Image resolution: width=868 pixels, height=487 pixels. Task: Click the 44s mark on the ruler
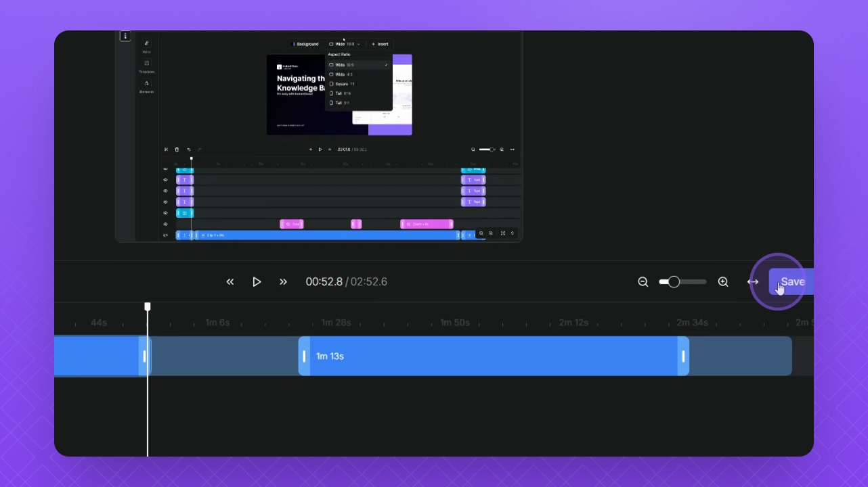pyautogui.click(x=99, y=323)
